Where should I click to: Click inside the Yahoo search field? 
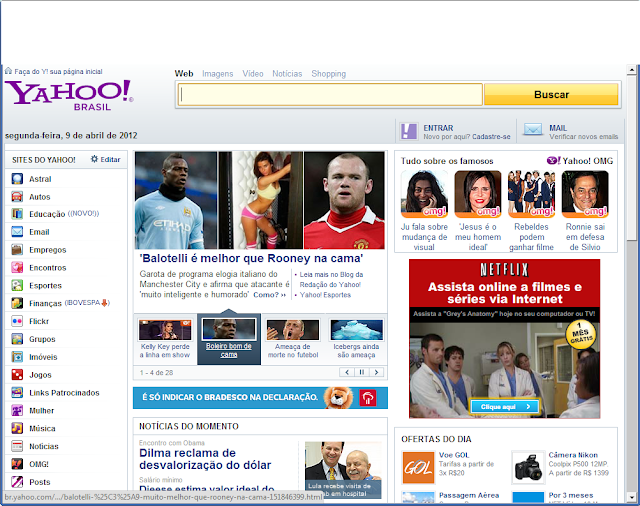[x=330, y=94]
